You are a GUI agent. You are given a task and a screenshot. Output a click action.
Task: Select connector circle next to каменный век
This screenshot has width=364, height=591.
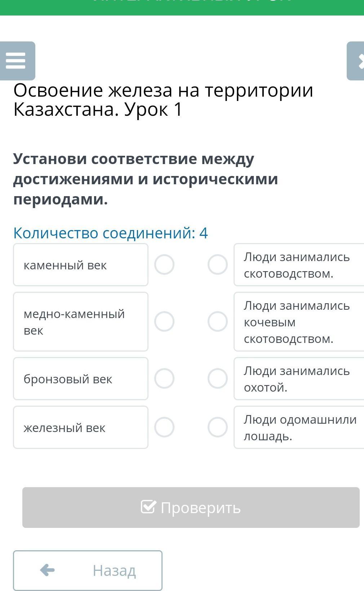click(x=164, y=265)
